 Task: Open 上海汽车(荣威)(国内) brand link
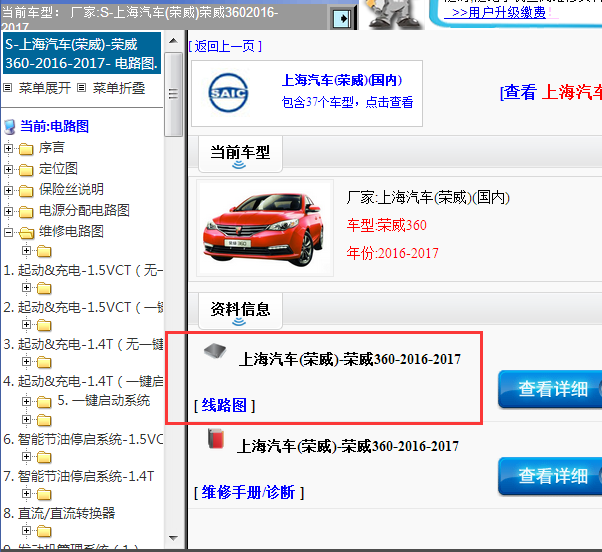point(342,80)
